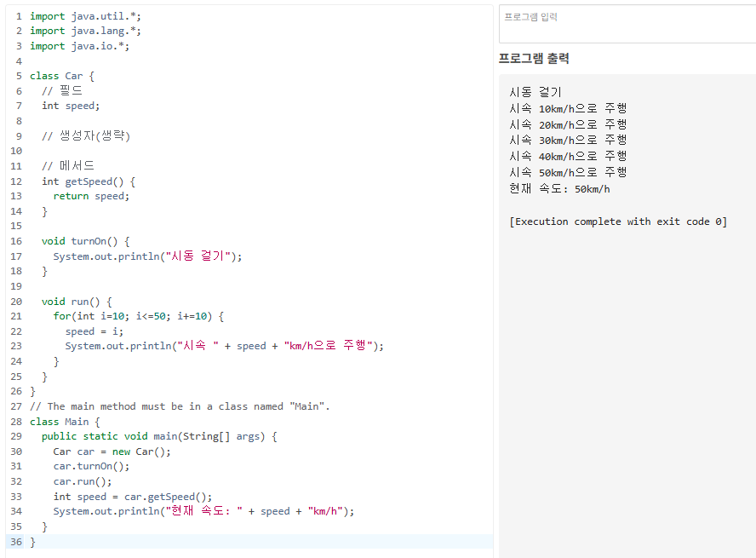Click the 'import java.io.*;' code line
The height and width of the screenshot is (558, 756).
79,46
